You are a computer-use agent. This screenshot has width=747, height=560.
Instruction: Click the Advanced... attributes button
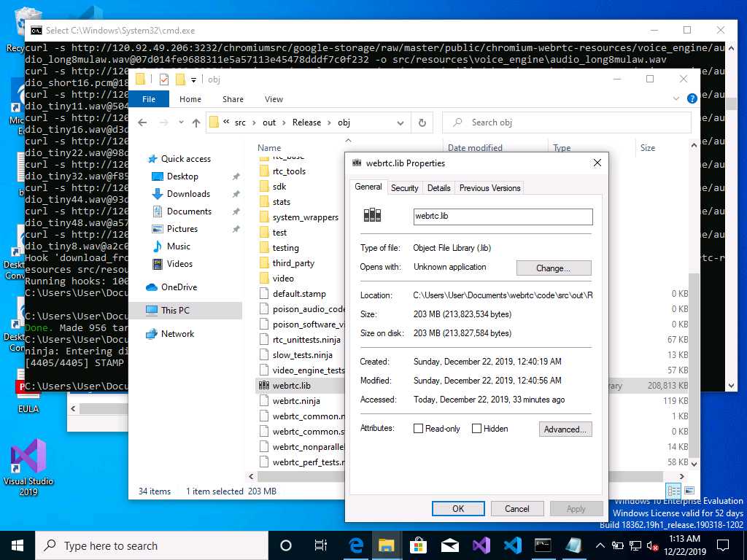(565, 429)
